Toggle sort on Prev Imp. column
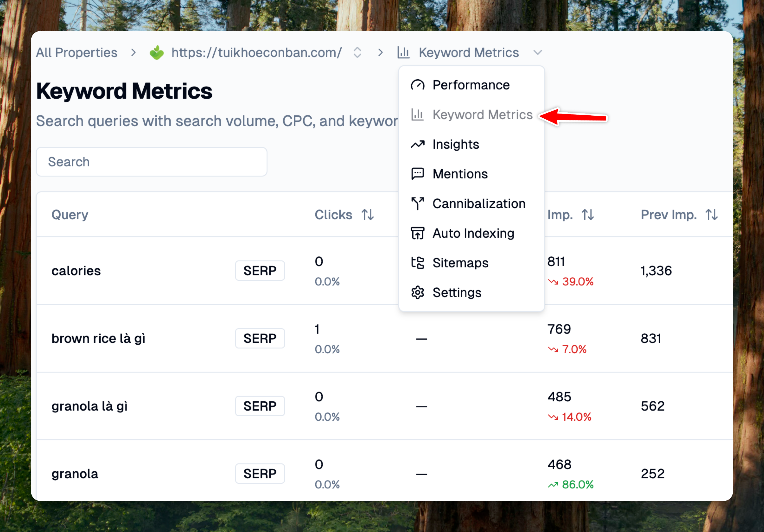Viewport: 764px width, 532px height. (x=711, y=215)
